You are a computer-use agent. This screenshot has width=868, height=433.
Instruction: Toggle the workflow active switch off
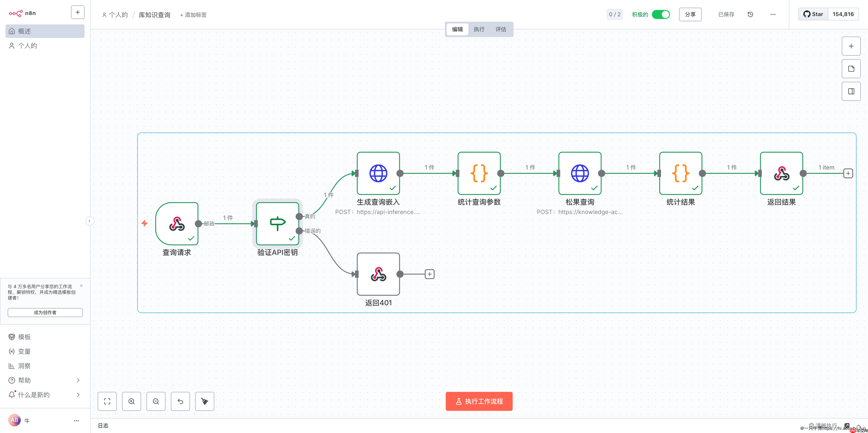click(x=660, y=14)
